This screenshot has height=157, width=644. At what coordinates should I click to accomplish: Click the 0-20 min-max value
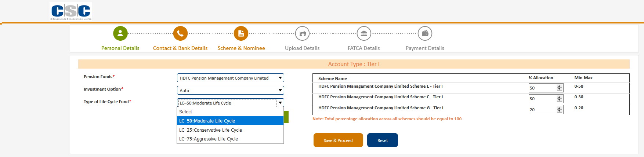pos(579,108)
